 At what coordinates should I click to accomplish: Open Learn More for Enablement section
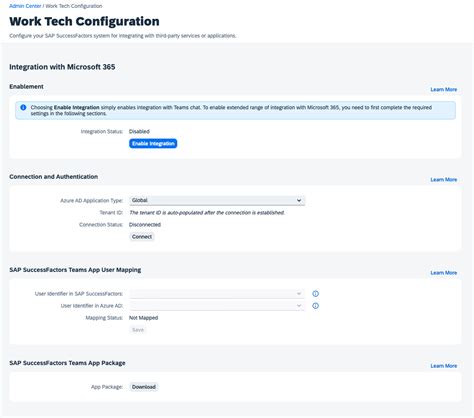point(443,89)
